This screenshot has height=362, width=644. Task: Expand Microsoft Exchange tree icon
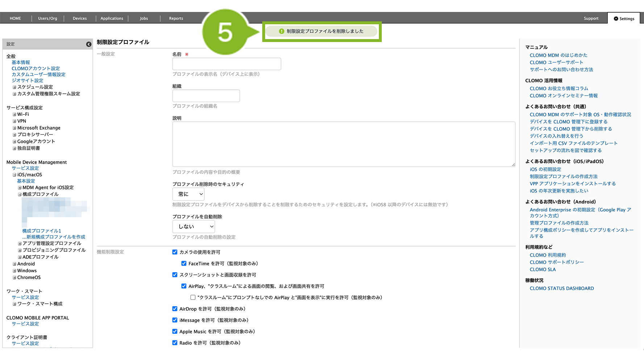[x=14, y=128]
